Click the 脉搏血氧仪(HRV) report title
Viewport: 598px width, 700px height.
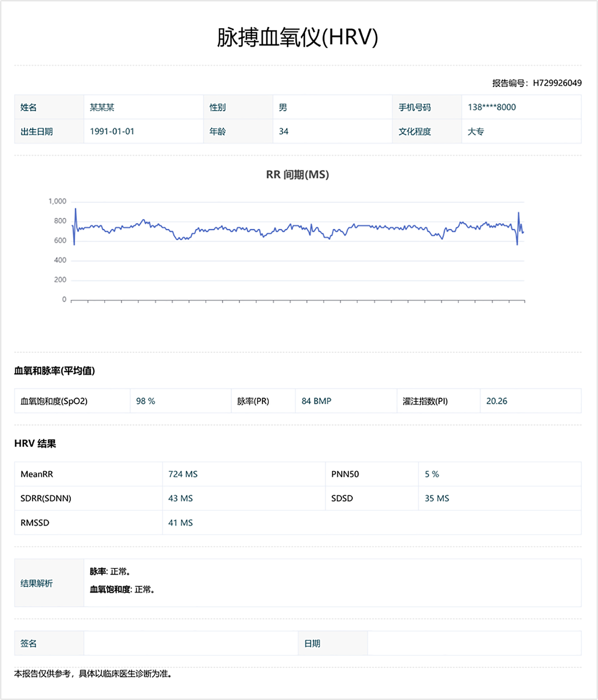[x=297, y=37]
